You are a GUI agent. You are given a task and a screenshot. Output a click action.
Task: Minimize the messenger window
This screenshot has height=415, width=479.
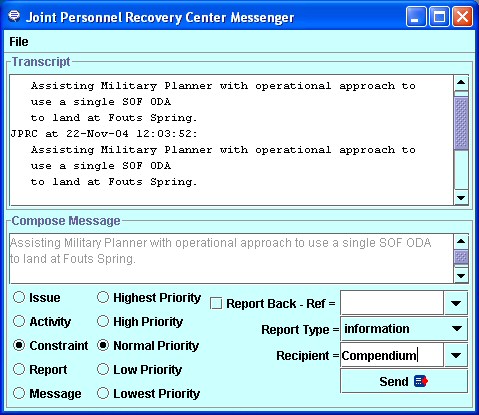(x=415, y=16)
